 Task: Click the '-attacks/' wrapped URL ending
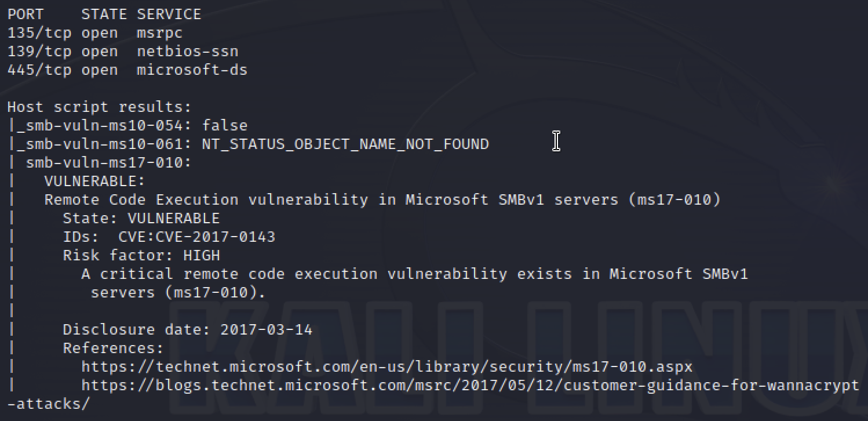click(49, 404)
